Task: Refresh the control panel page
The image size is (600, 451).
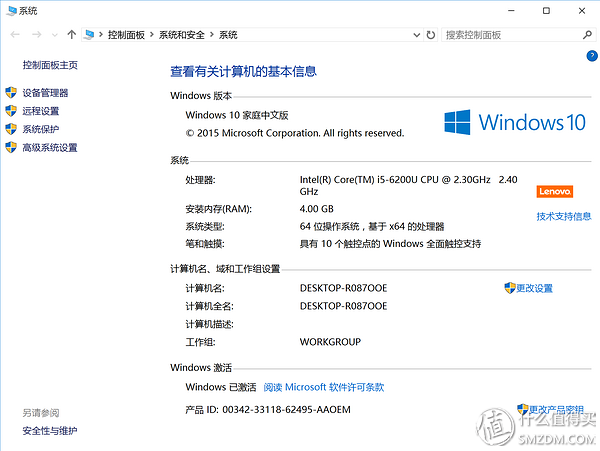Action: click(431, 35)
